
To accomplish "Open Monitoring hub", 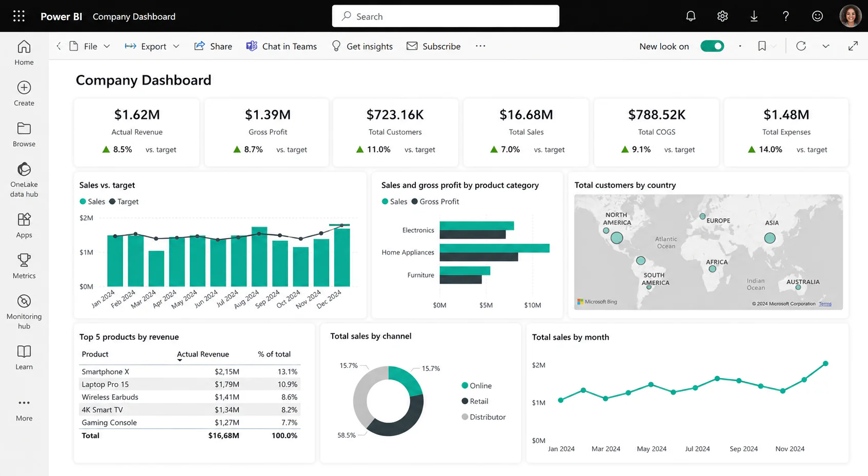I will point(24,312).
